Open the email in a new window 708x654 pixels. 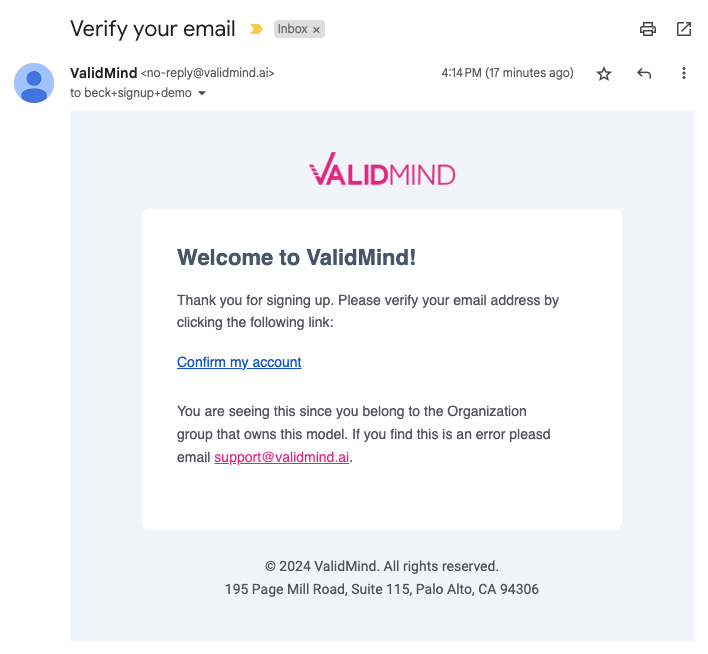pos(684,29)
